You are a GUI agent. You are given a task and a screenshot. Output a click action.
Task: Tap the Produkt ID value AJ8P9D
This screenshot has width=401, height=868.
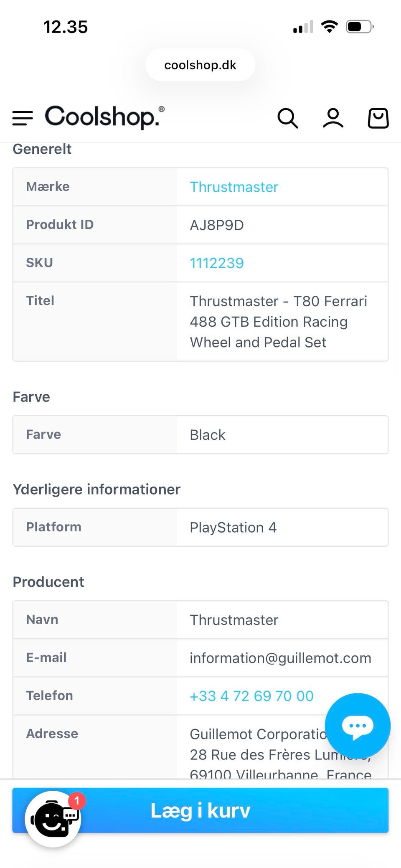click(217, 225)
